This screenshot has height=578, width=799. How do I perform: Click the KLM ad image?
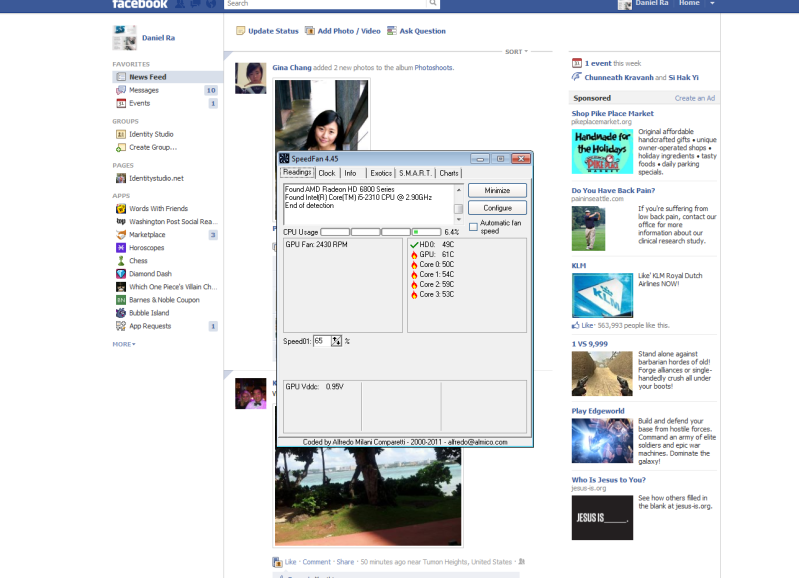[602, 295]
